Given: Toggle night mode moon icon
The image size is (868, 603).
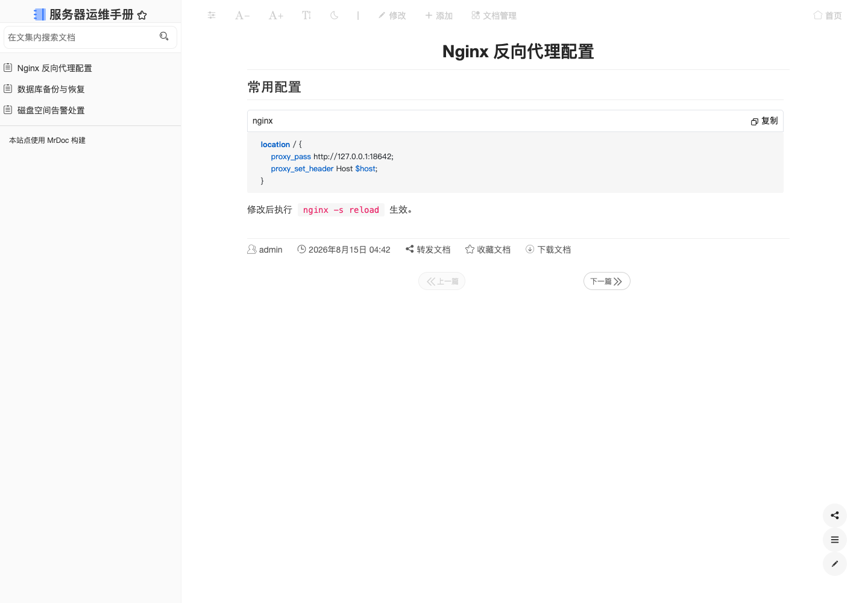Looking at the screenshot, I should (x=335, y=15).
